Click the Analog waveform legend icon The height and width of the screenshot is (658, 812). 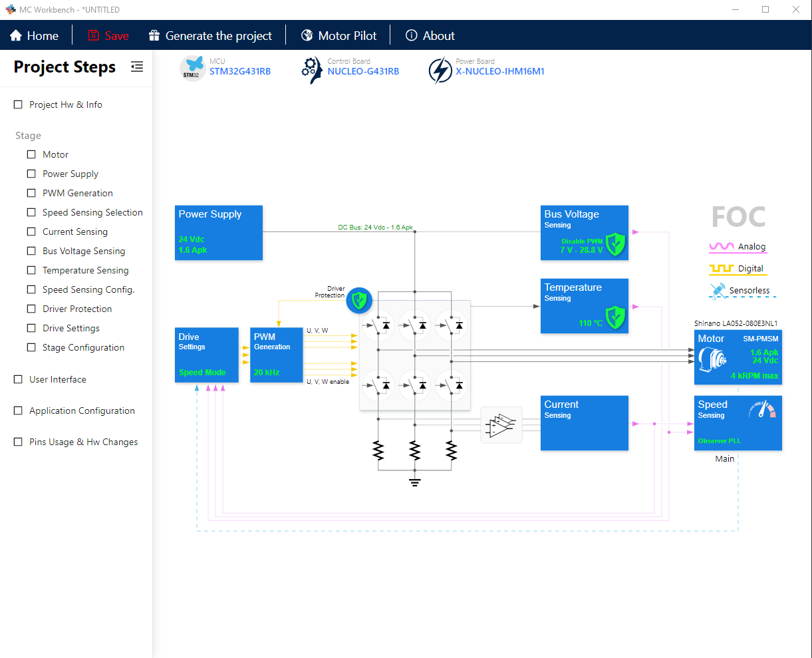(722, 247)
